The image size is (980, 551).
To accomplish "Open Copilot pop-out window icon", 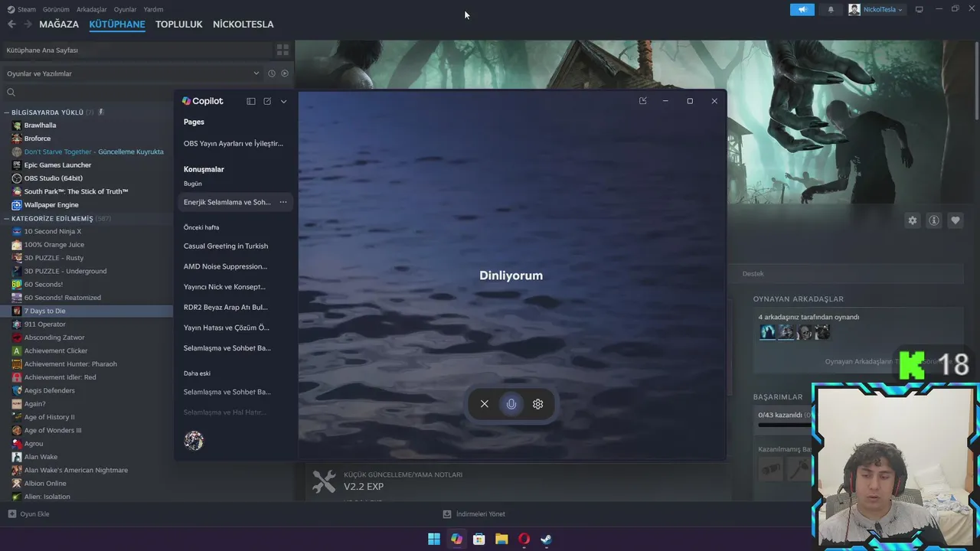I will [643, 101].
